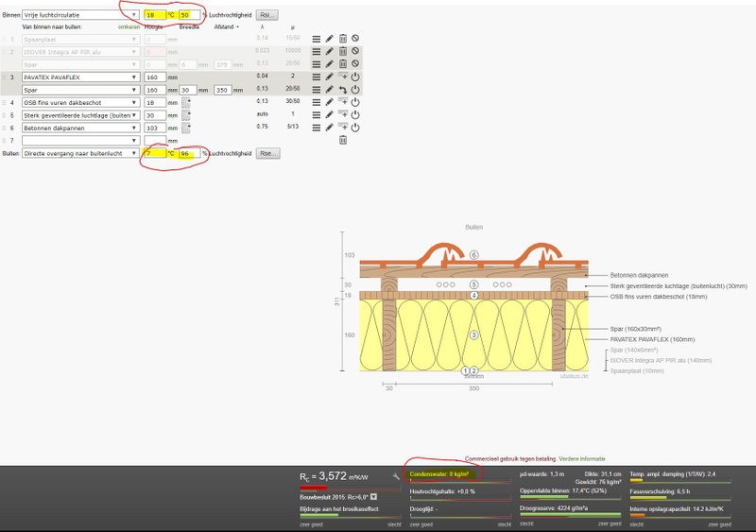756x532 pixels.
Task: Open the hamburger menu for PAVATEX PAVAFLEX layer
Action: pyautogui.click(x=317, y=77)
